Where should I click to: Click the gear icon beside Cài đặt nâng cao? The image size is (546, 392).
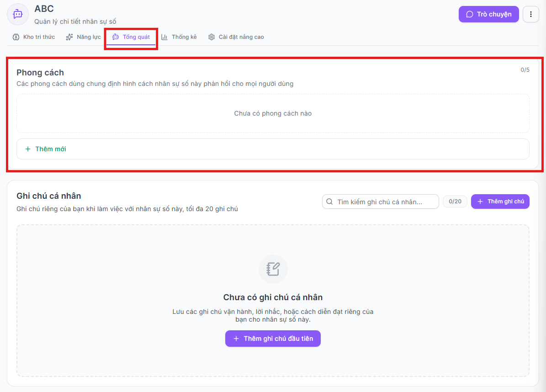coord(212,37)
